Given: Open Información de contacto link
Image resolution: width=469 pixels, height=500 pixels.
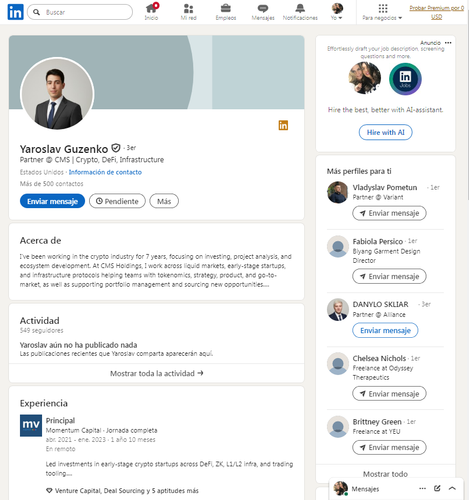Looking at the screenshot, I should point(105,172).
